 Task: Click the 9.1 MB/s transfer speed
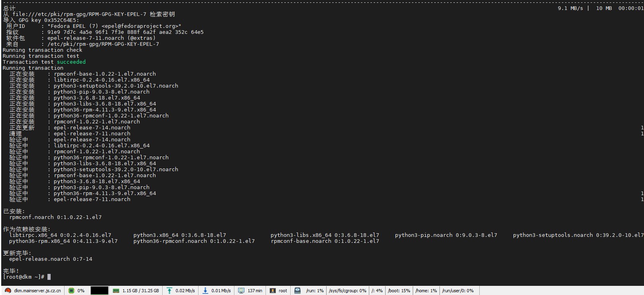pyautogui.click(x=570, y=8)
